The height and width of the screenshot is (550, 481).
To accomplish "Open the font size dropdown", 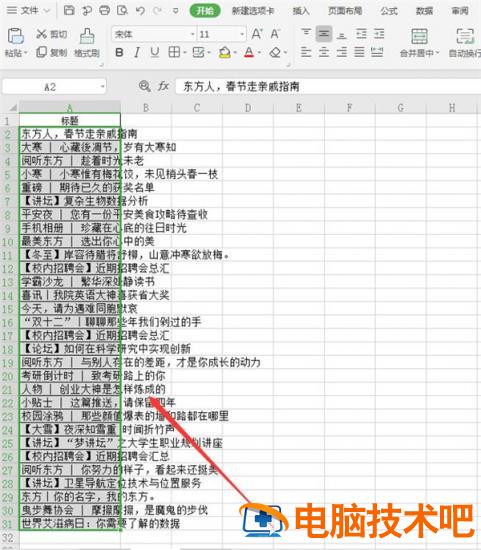I will point(242,34).
